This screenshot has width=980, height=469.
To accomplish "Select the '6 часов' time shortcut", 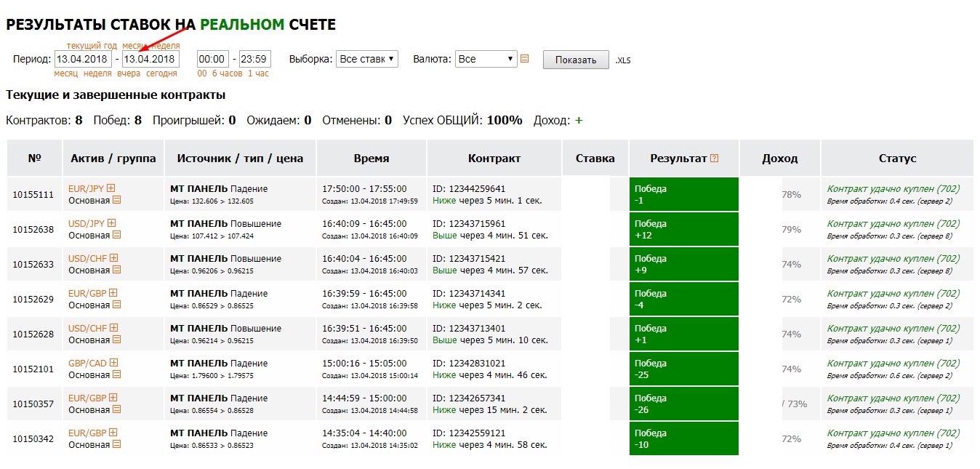I will click(227, 73).
